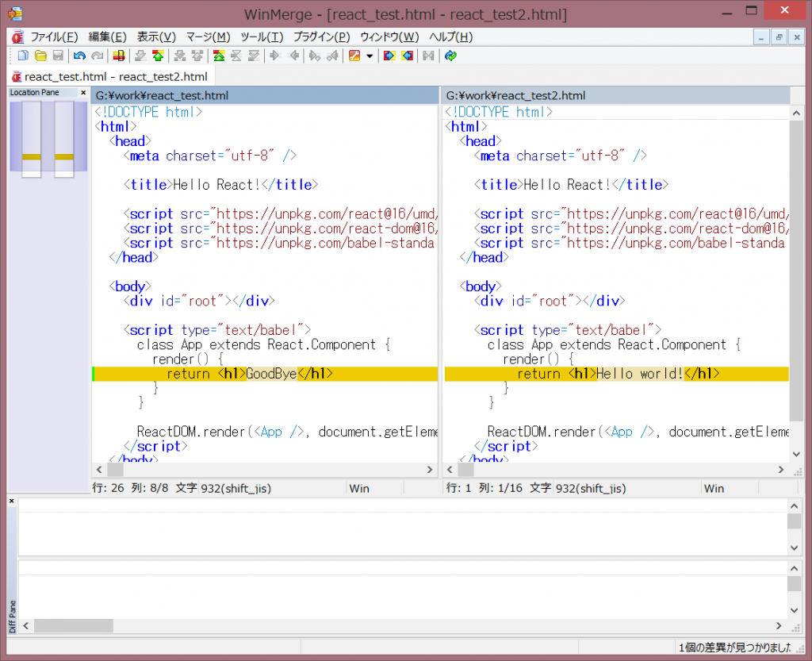This screenshot has width=812, height=661.
Task: Click the Copy All to Right icon
Action: (x=389, y=56)
